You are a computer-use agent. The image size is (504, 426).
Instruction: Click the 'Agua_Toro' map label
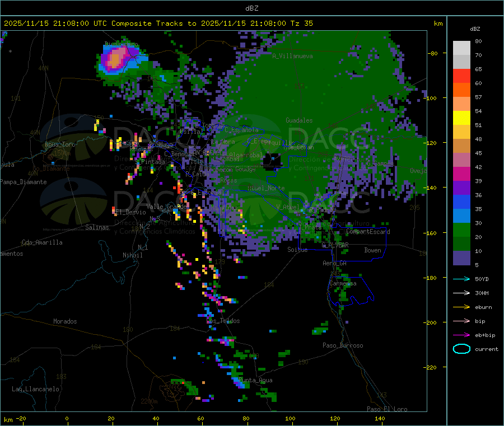coord(60,144)
